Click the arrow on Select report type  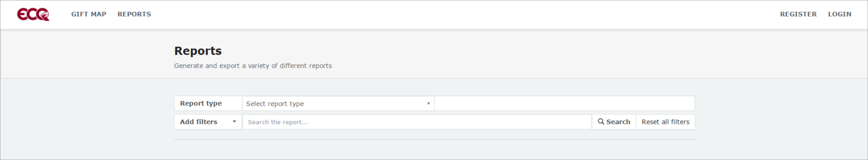pos(428,103)
